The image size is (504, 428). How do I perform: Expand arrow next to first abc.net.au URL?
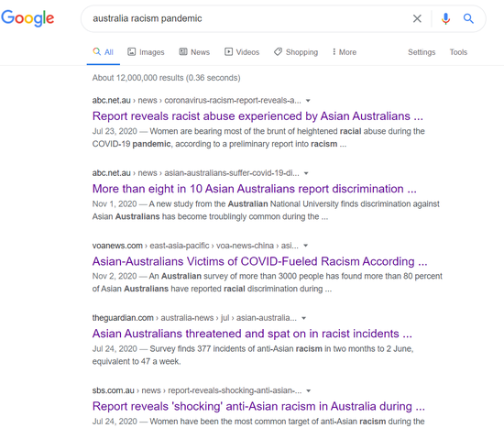click(308, 101)
